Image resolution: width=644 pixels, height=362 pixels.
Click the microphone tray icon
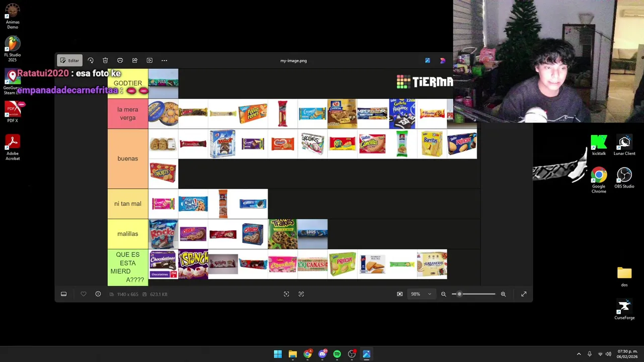(590, 354)
